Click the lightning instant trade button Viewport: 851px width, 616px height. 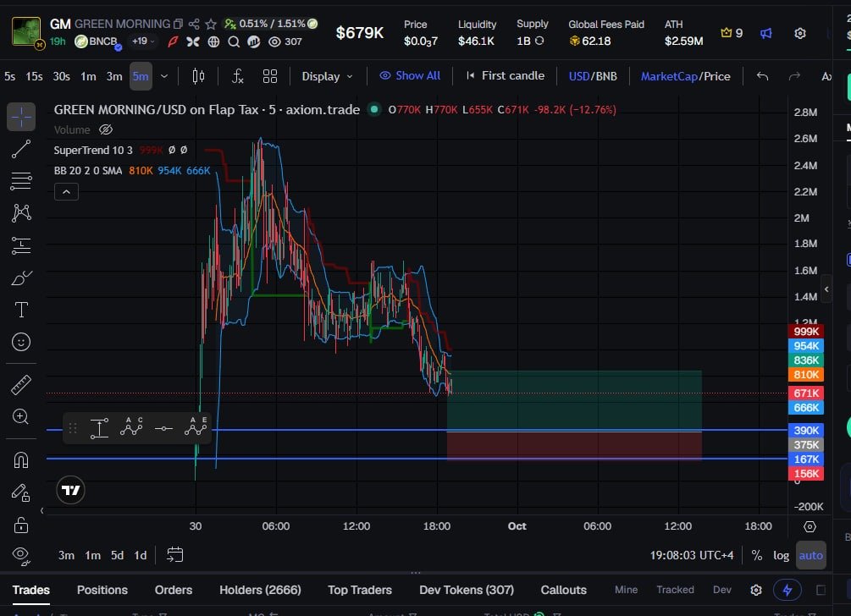[787, 590]
